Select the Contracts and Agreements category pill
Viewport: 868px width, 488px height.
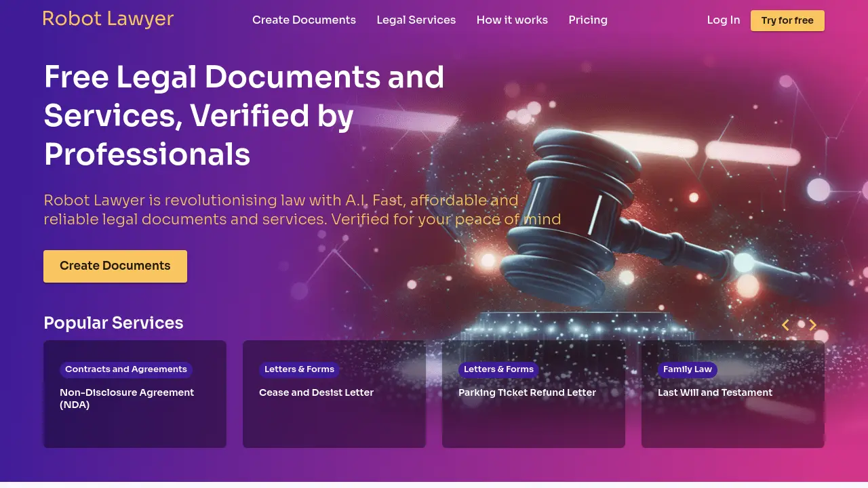tap(125, 369)
